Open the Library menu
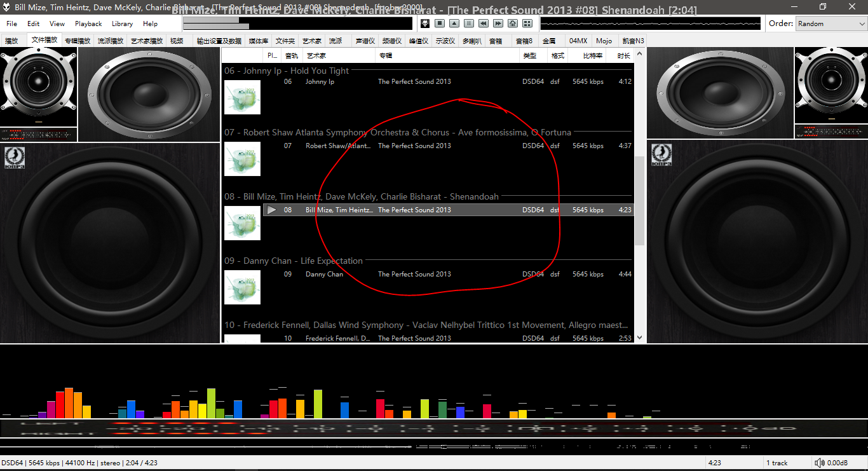 pyautogui.click(x=122, y=24)
